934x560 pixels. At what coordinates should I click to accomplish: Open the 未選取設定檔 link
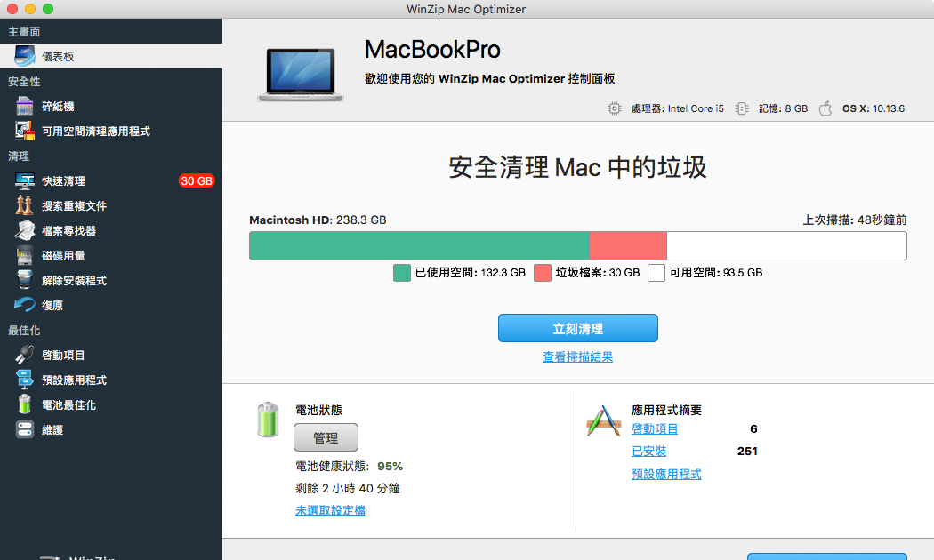tap(330, 510)
